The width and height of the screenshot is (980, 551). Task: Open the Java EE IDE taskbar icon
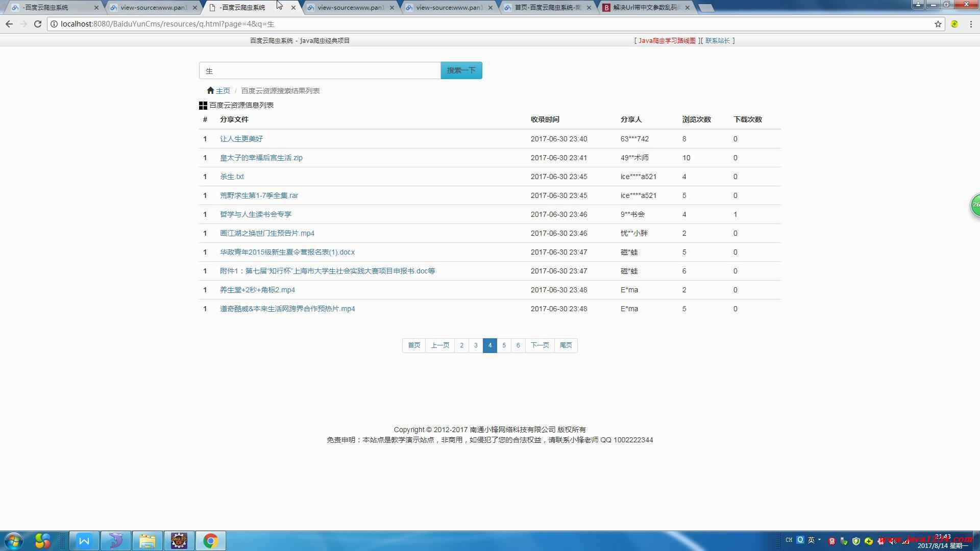click(179, 541)
